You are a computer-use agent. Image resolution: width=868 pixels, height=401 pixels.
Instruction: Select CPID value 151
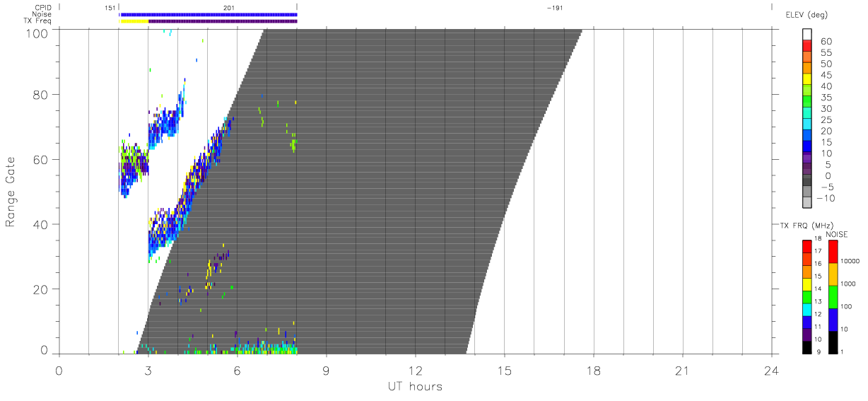click(x=110, y=7)
